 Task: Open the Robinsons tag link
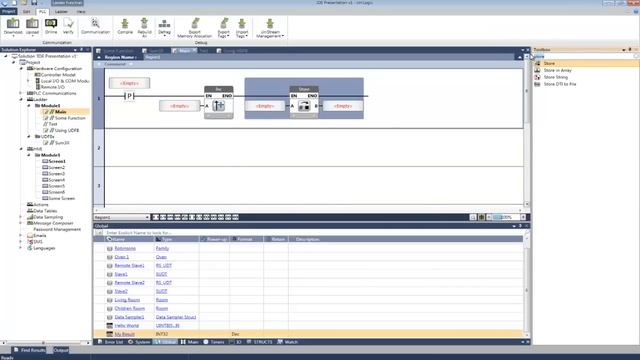click(x=125, y=248)
